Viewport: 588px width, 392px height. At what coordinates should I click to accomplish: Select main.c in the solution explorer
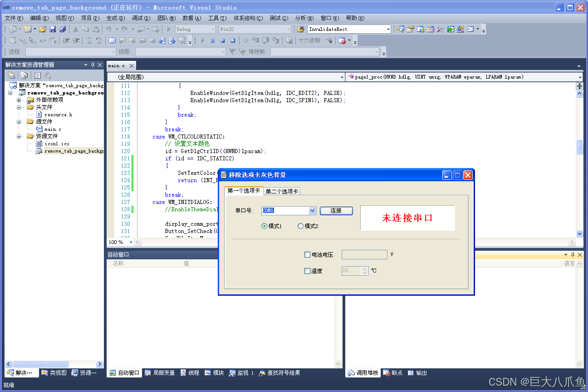(53, 129)
